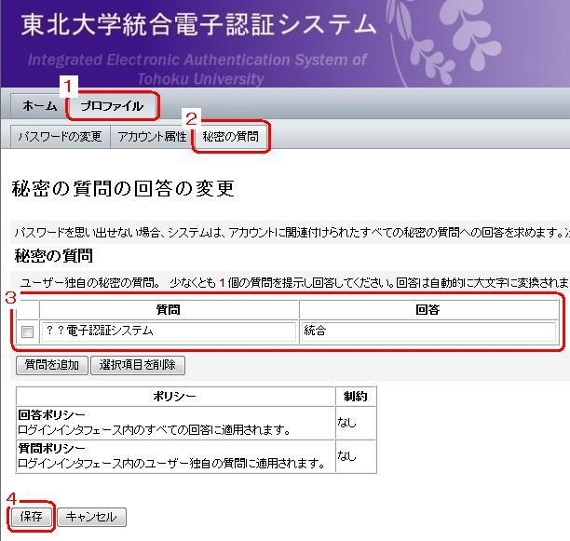Screen dimensions: 570x541
Task: Click the なし value for 質問ポリシー
Action: point(346,456)
